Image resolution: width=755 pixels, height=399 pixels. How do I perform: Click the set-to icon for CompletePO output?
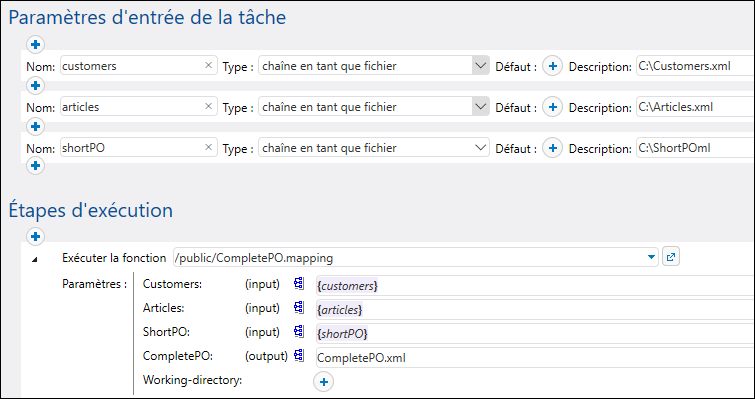(x=299, y=356)
